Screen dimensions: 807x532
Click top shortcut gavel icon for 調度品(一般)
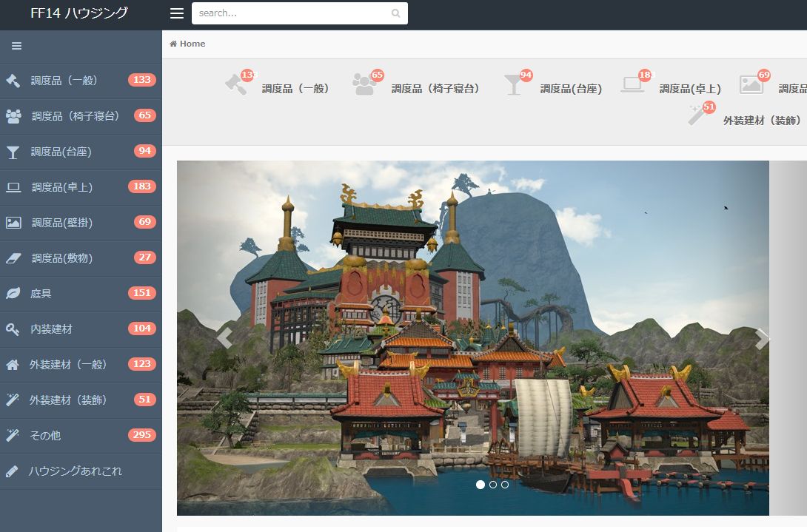pos(237,84)
